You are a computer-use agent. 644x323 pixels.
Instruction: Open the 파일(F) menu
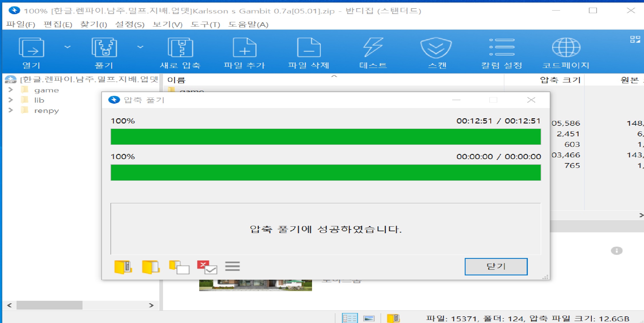click(21, 25)
